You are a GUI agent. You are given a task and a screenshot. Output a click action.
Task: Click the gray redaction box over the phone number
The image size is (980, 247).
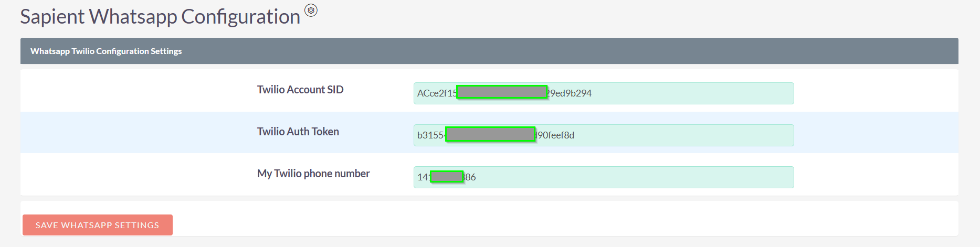(x=447, y=177)
